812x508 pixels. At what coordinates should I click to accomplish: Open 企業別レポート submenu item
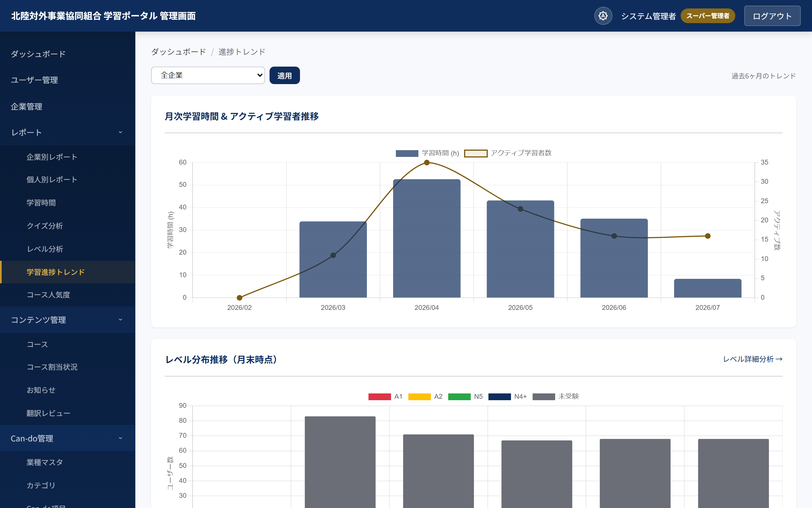67,157
